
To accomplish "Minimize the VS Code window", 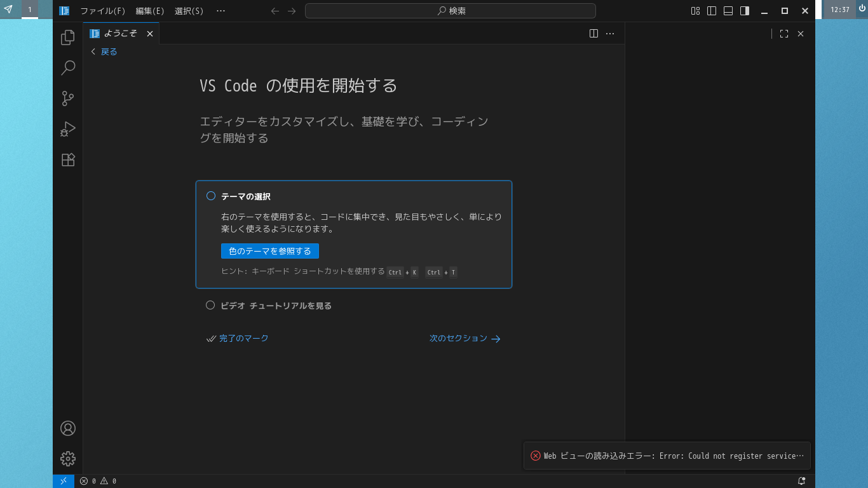I will pyautogui.click(x=764, y=11).
